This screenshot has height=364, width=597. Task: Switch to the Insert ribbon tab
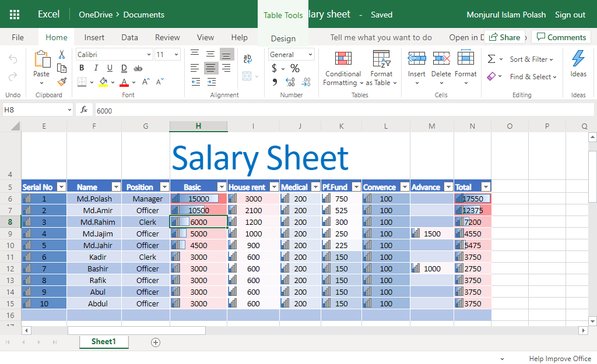click(94, 37)
